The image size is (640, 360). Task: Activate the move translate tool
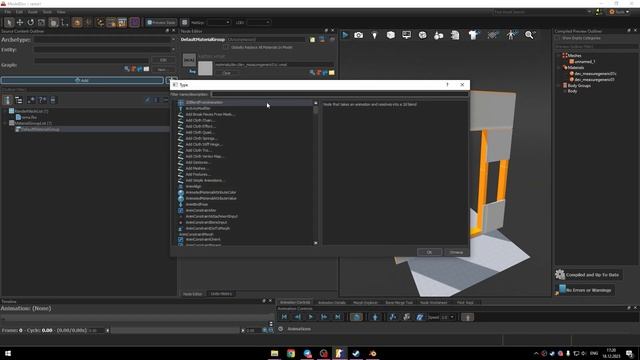pos(20,22)
